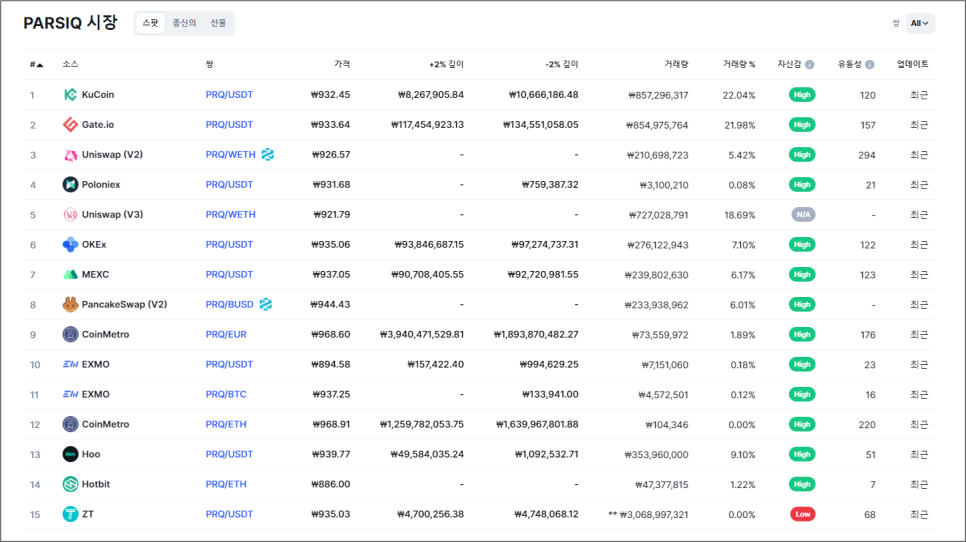966x542 pixels.
Task: Click the Uniswap (V2) unicorn logo
Action: click(x=70, y=155)
